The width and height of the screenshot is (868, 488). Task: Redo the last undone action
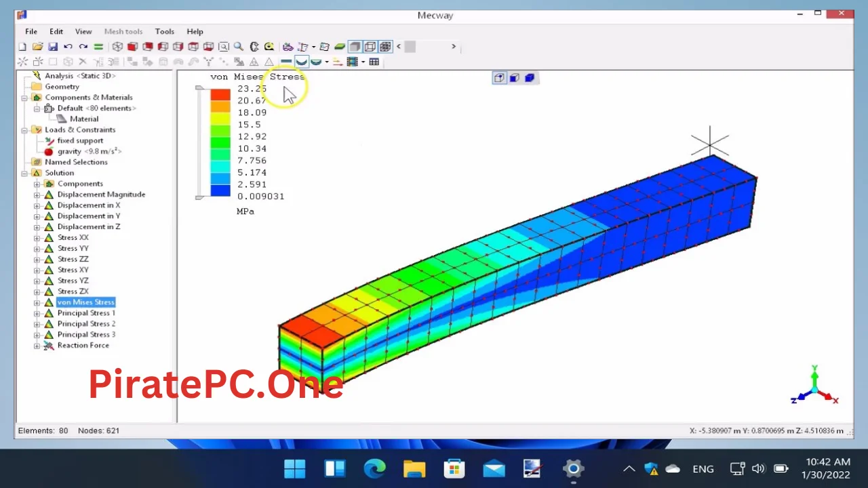pyautogui.click(x=83, y=47)
